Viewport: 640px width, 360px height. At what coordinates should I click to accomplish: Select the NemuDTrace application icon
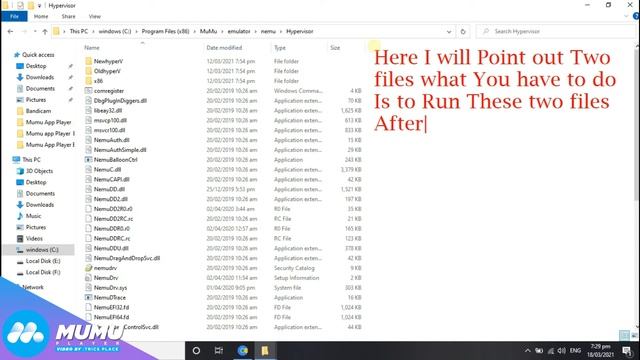coord(89,298)
